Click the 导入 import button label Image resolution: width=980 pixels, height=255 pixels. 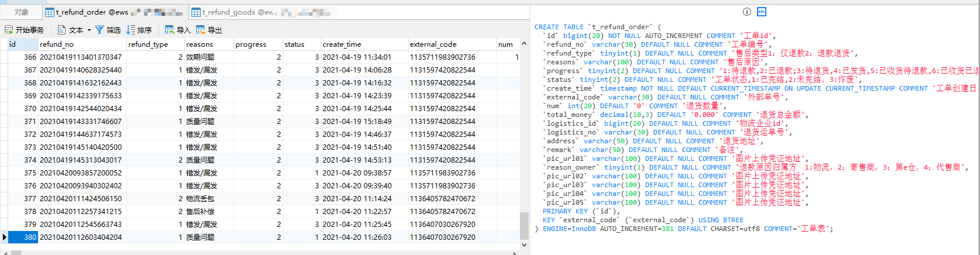(x=183, y=30)
